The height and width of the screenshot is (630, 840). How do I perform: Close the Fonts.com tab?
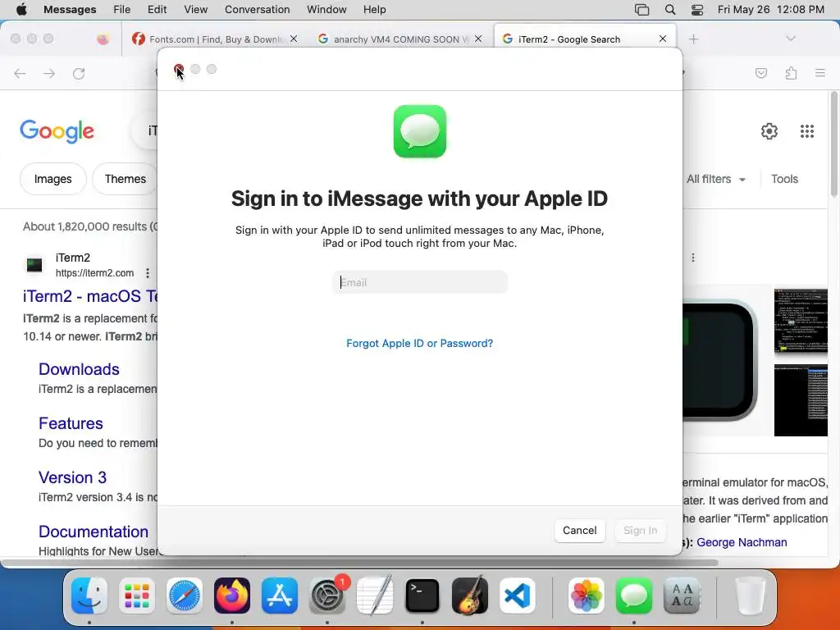pos(294,39)
